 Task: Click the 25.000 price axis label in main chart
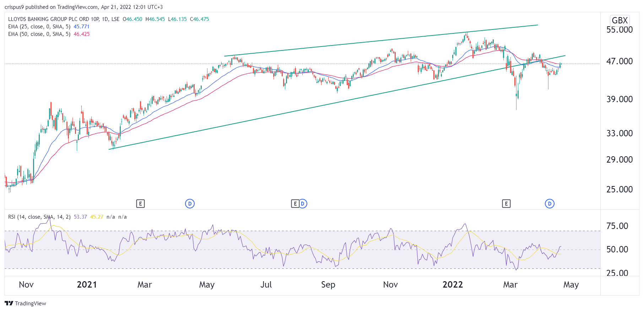click(619, 190)
